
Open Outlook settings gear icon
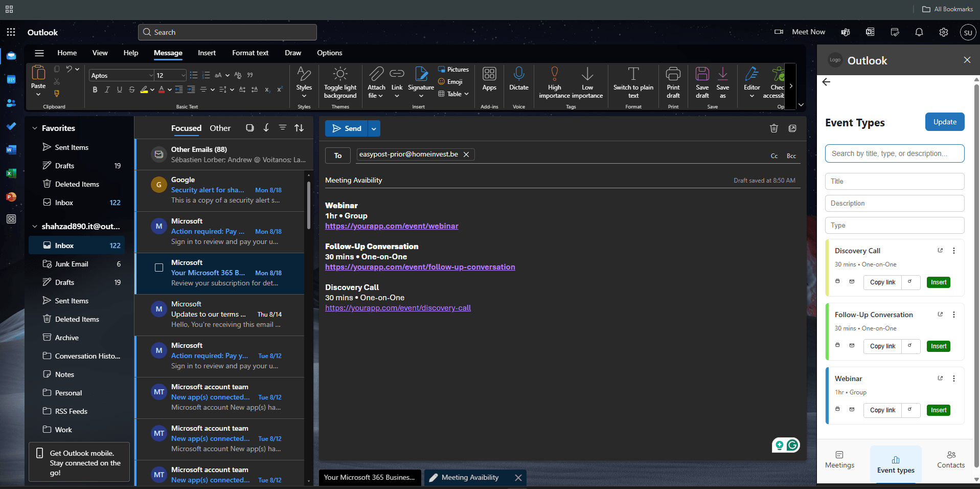944,32
